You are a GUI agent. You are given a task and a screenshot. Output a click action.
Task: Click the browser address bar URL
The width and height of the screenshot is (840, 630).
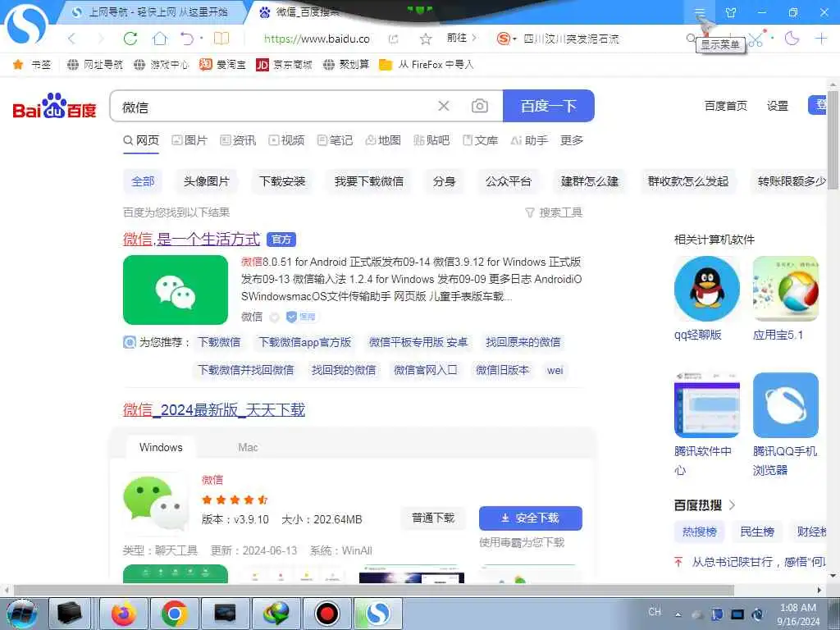[317, 39]
